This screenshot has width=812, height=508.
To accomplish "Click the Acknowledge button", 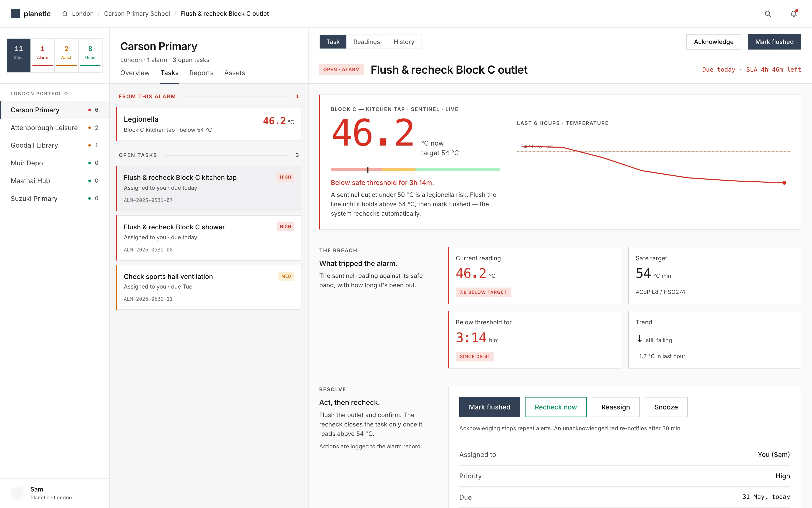I will click(x=714, y=42).
